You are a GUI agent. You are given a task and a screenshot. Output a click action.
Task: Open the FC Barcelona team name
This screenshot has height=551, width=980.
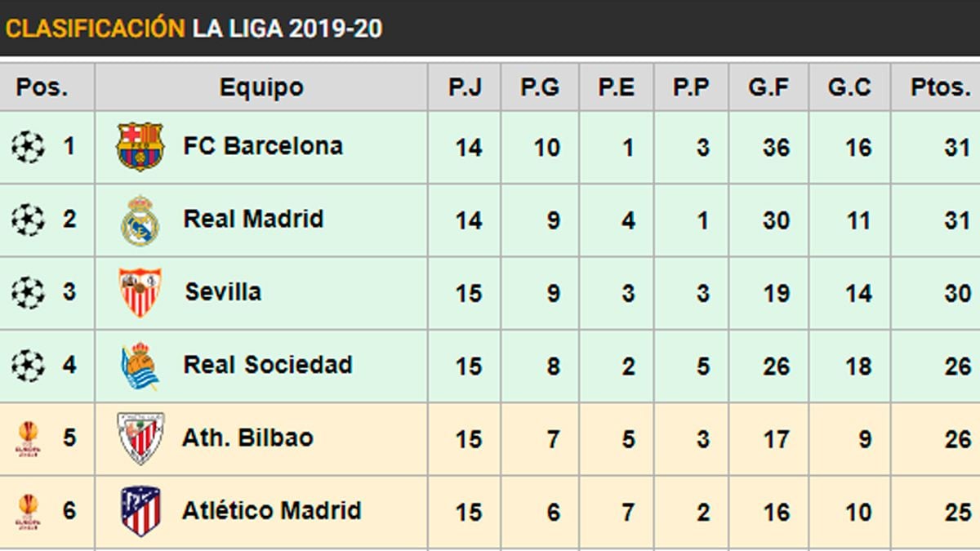263,147
